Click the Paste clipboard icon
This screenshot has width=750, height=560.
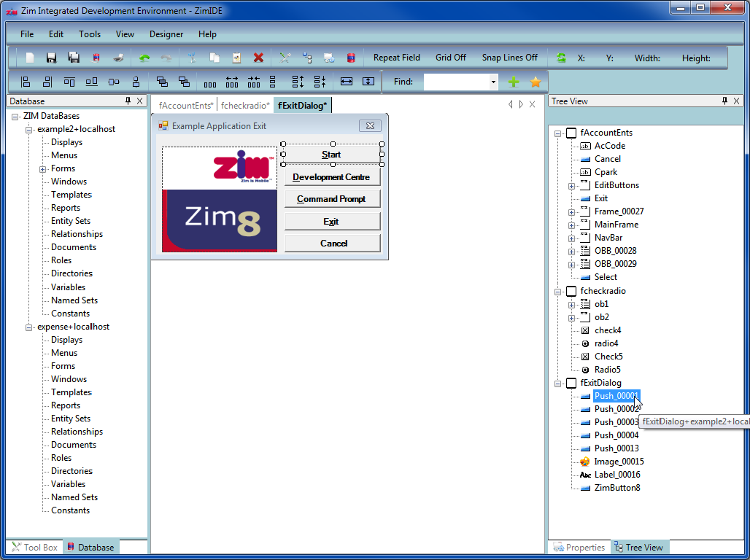click(236, 58)
